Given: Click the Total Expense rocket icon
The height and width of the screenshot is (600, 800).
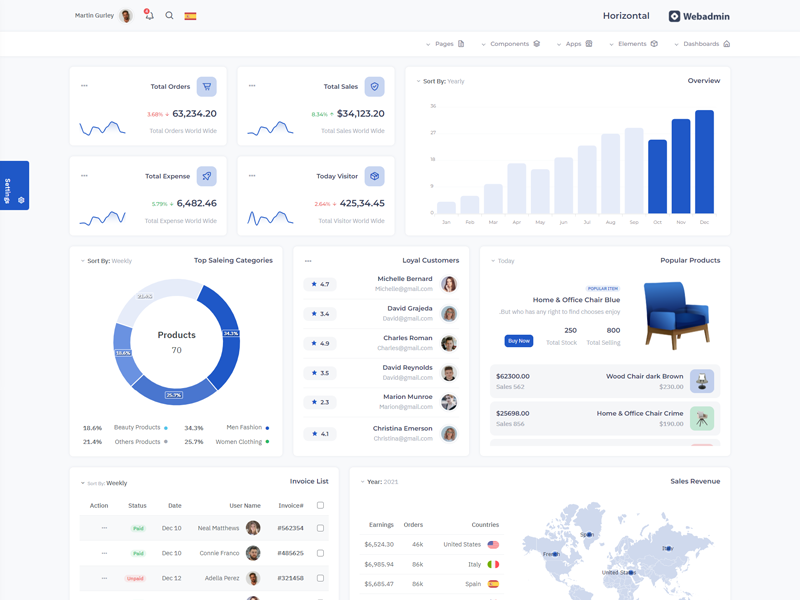Looking at the screenshot, I should pyautogui.click(x=207, y=176).
